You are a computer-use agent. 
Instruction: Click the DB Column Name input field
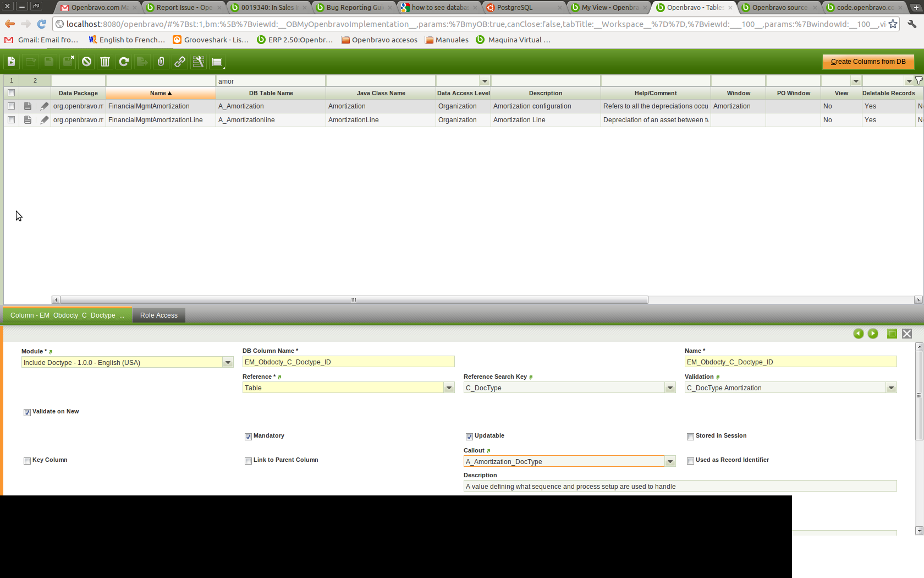(x=348, y=362)
